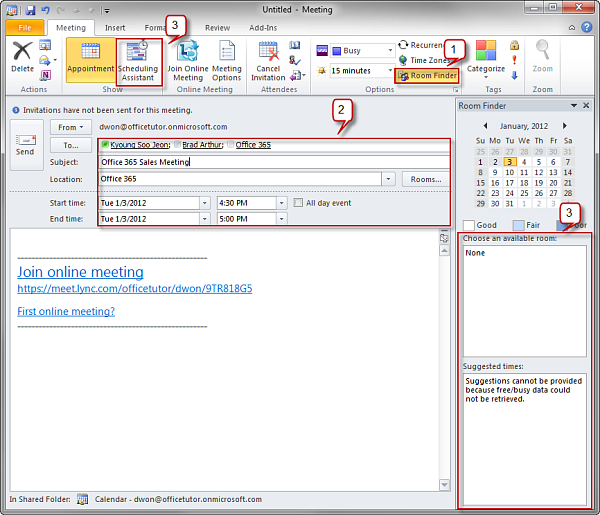Open the Options group dialog launcher
The width and height of the screenshot is (600, 515).
(455, 90)
